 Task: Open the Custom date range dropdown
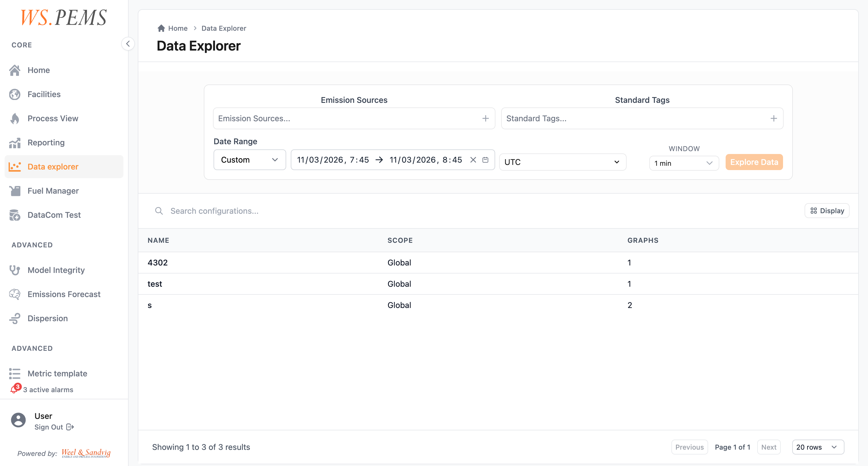click(x=250, y=160)
